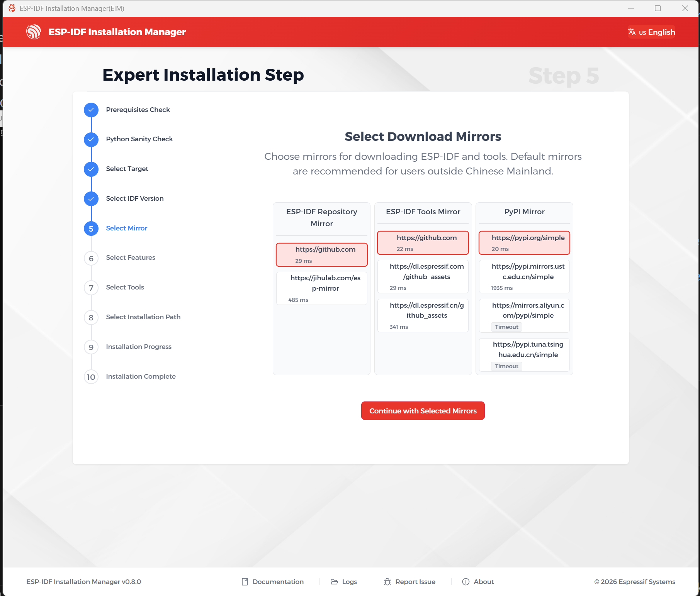The width and height of the screenshot is (700, 596).
Task: Click the Select IDF Version checkmark circle
Action: (91, 199)
